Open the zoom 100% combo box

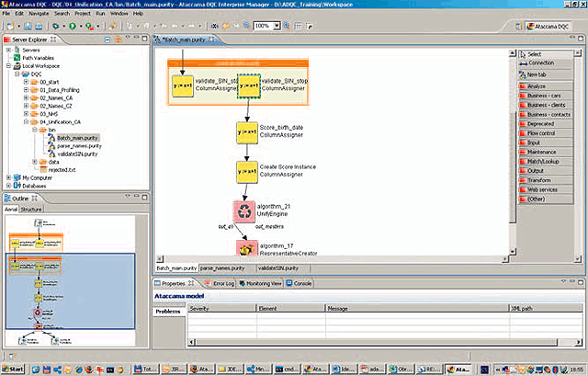pos(267,26)
